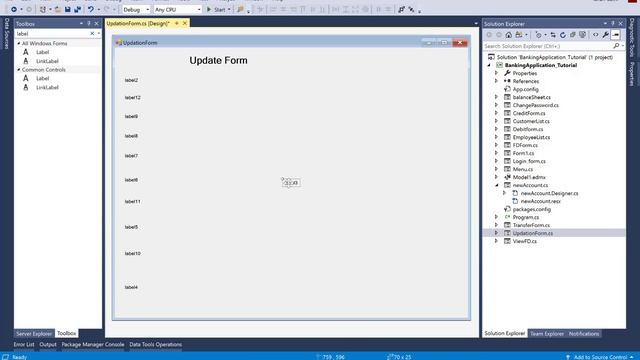
Task: Select label4 on the form designer
Action: click(x=131, y=287)
